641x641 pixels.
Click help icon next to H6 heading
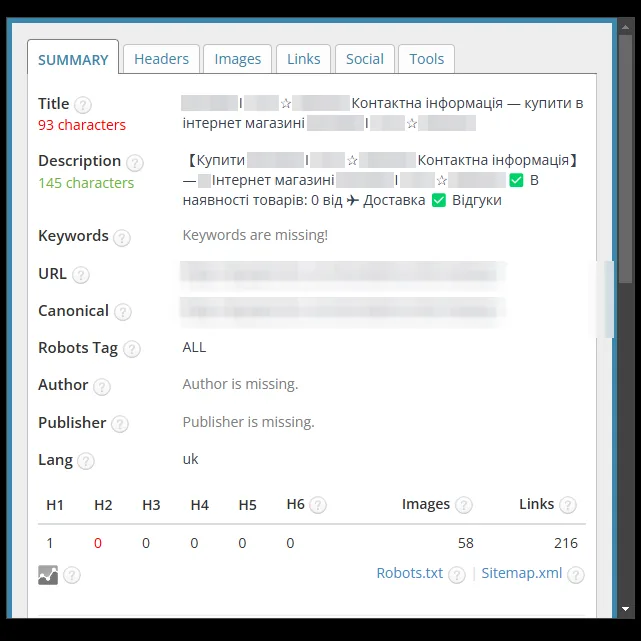point(318,505)
